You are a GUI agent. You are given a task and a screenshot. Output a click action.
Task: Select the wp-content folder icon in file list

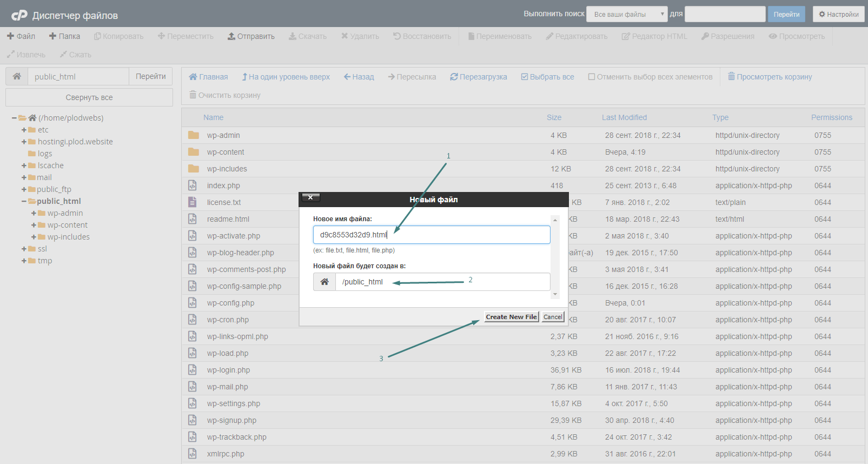[193, 152]
